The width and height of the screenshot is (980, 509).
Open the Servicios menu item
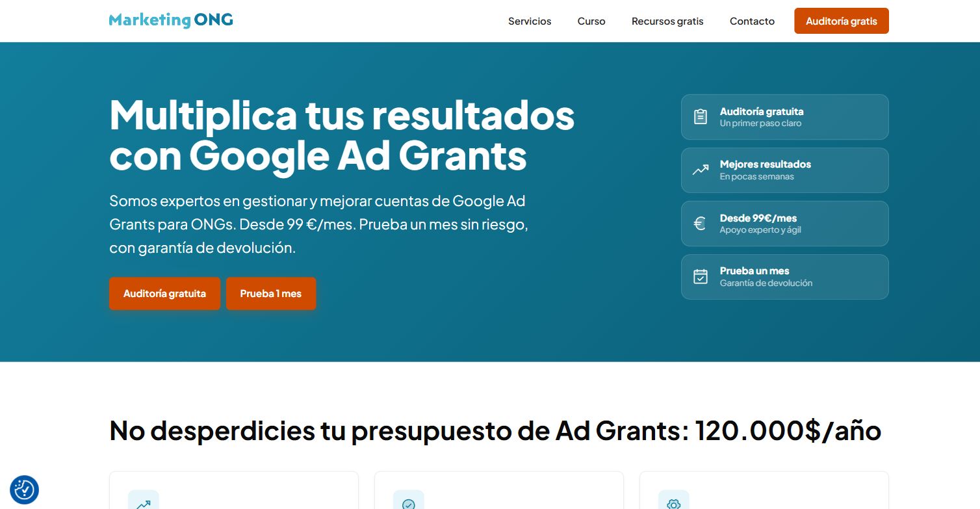point(530,21)
